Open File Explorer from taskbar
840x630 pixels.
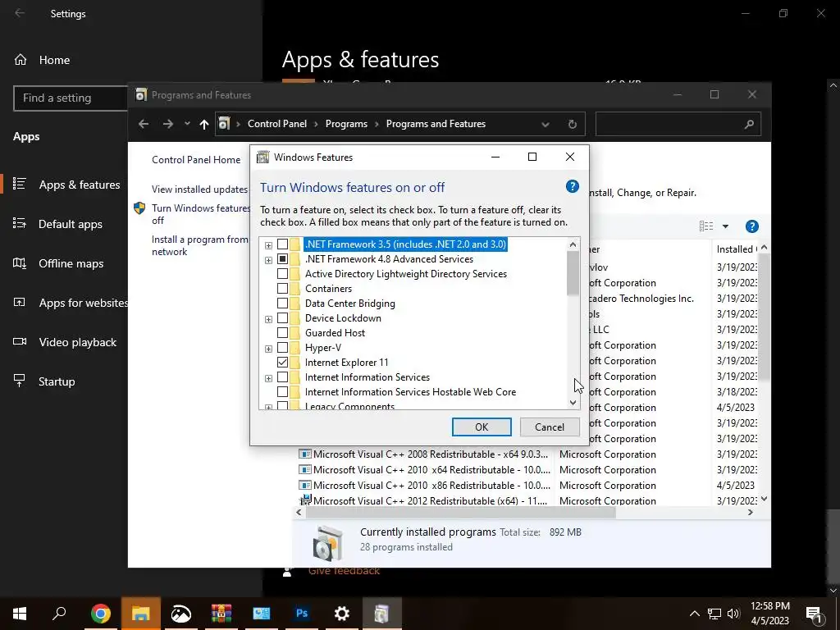point(140,614)
